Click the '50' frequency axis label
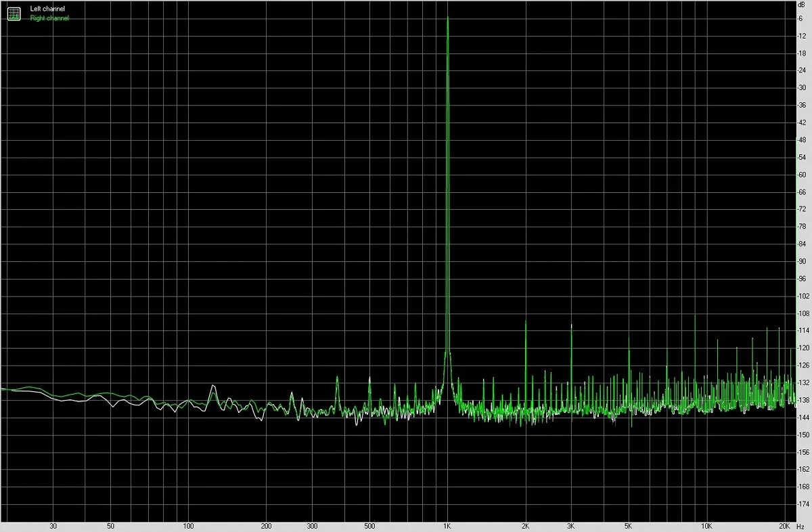 click(x=110, y=526)
